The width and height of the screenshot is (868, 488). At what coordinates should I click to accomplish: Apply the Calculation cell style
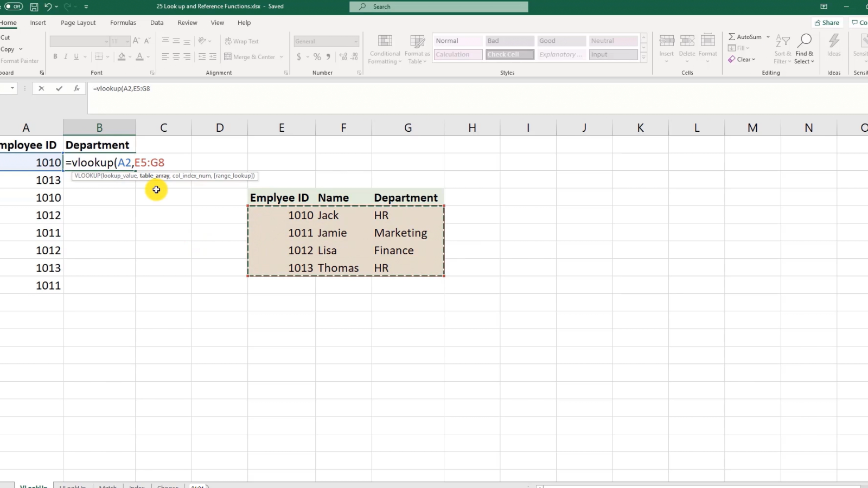(x=458, y=54)
